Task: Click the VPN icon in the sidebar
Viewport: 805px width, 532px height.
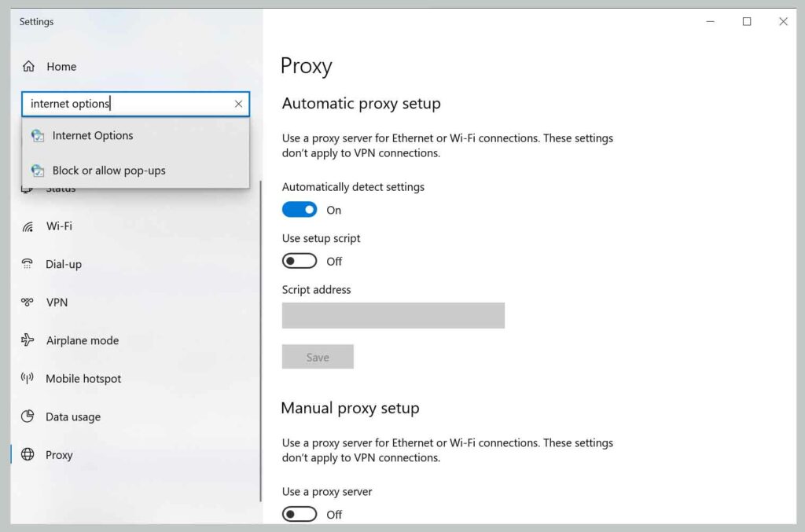Action: click(x=28, y=303)
